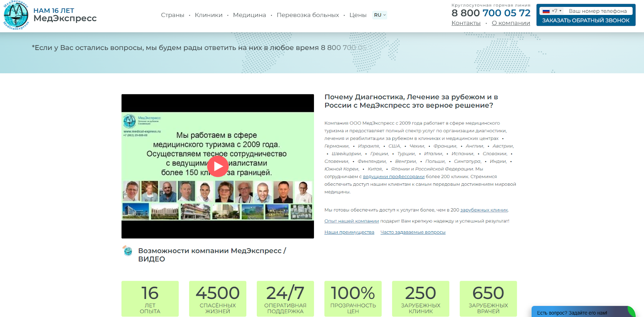Viewport: 644px width, 317px height.
Task: Open the Страны menu
Action: [173, 15]
